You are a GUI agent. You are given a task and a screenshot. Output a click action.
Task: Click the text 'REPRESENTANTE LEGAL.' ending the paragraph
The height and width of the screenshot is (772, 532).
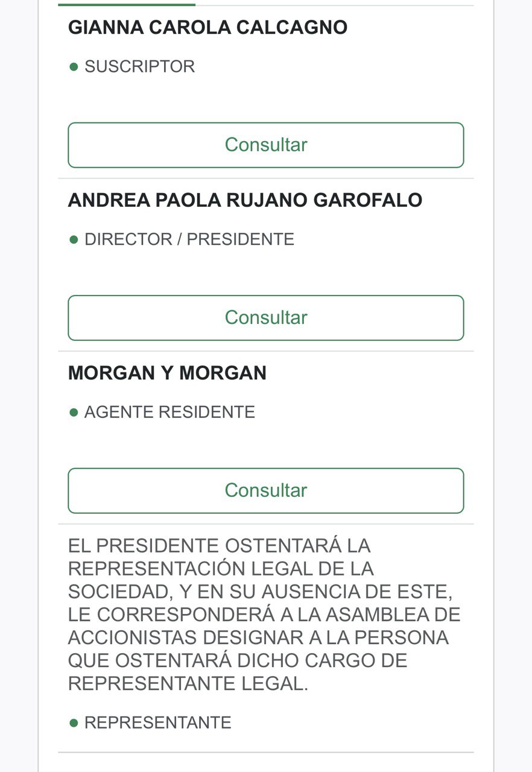[188, 683]
